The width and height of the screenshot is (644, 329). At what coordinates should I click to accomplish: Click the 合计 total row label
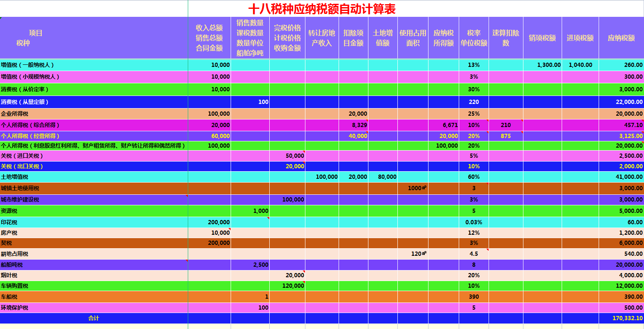click(94, 318)
